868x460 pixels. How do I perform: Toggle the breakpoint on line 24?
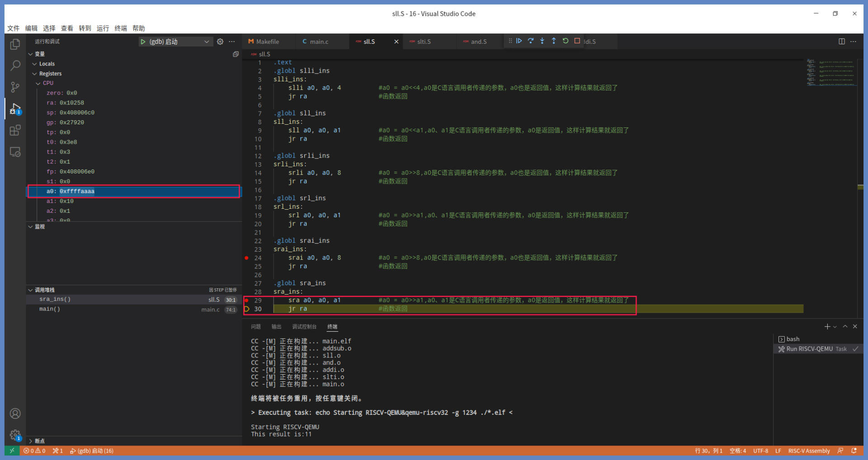246,258
